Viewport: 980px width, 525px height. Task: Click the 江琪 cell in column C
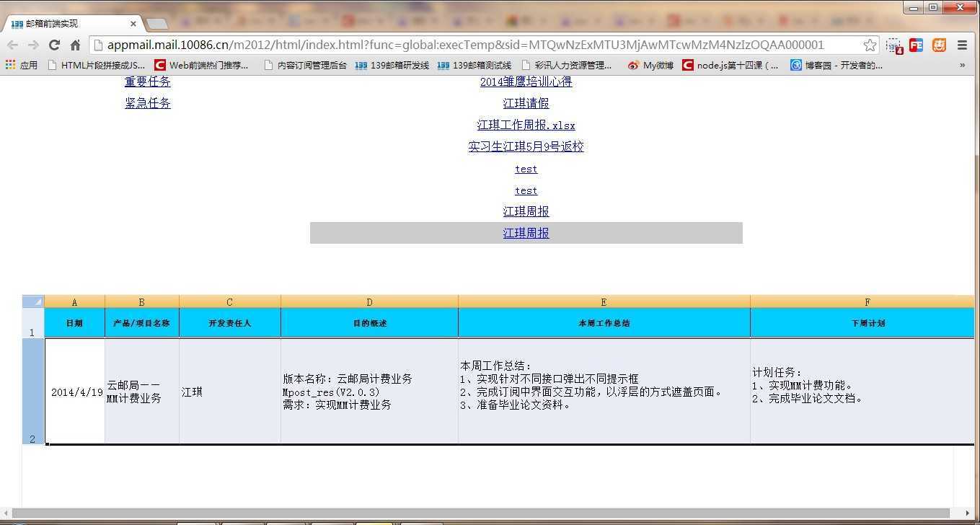click(230, 392)
